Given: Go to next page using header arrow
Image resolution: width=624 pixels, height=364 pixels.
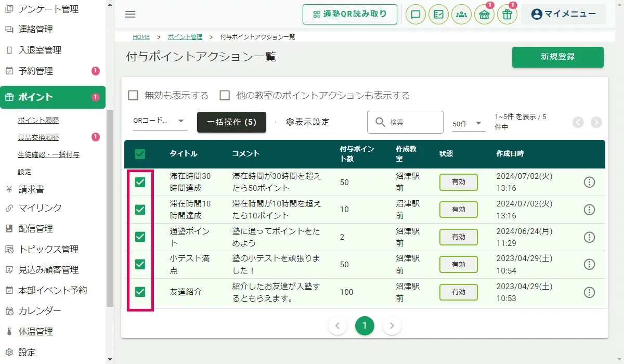Looking at the screenshot, I should (596, 122).
